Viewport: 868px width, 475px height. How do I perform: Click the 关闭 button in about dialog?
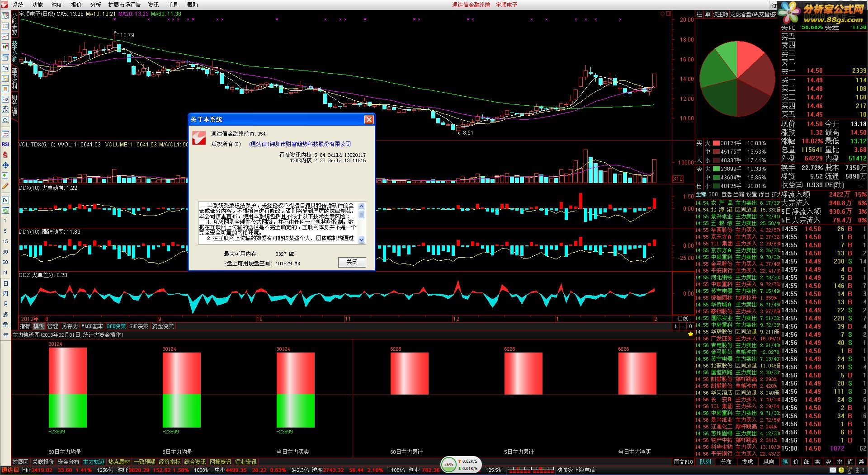352,262
